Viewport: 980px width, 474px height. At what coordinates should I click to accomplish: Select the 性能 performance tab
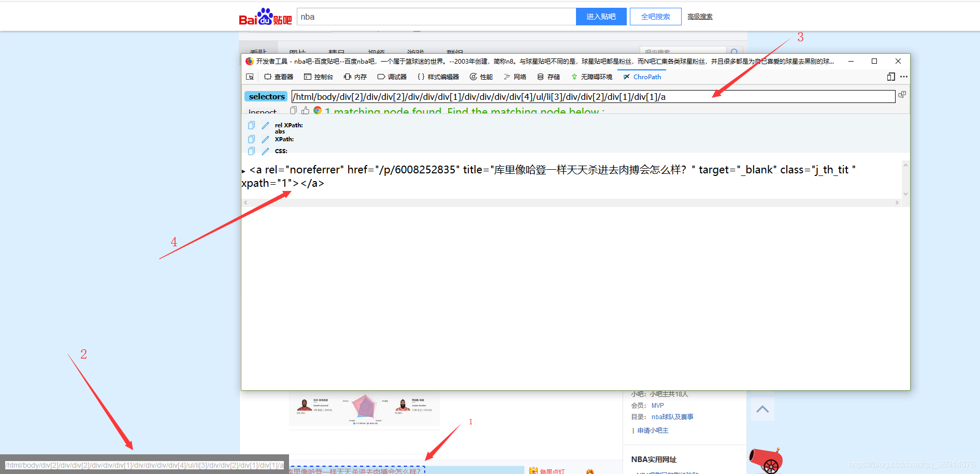tap(481, 77)
